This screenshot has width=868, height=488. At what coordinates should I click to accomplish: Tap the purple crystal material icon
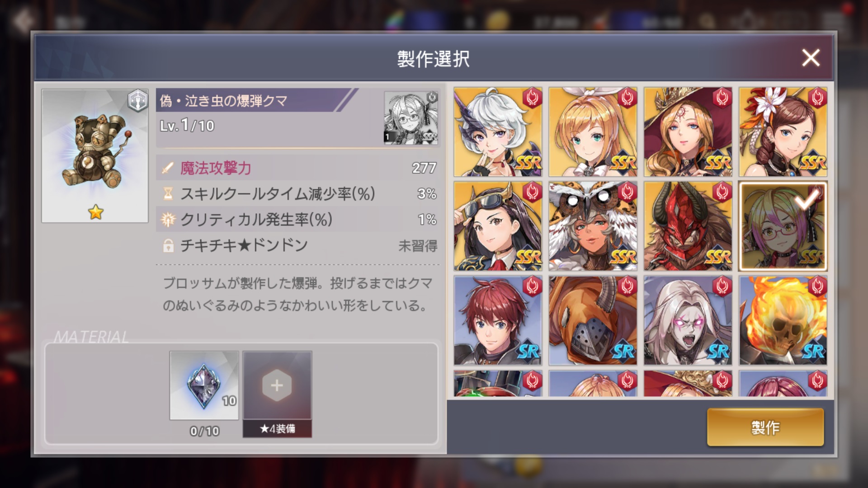[x=204, y=385]
